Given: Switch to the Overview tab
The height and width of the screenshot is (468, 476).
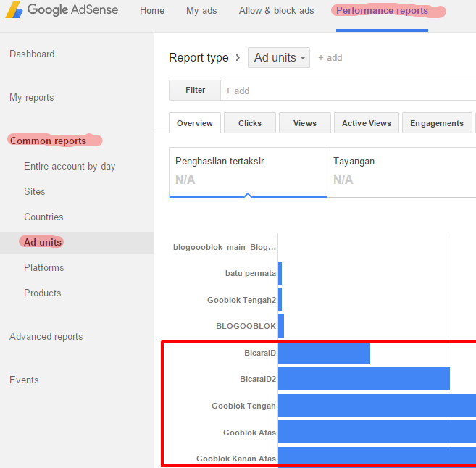Looking at the screenshot, I should (x=195, y=123).
